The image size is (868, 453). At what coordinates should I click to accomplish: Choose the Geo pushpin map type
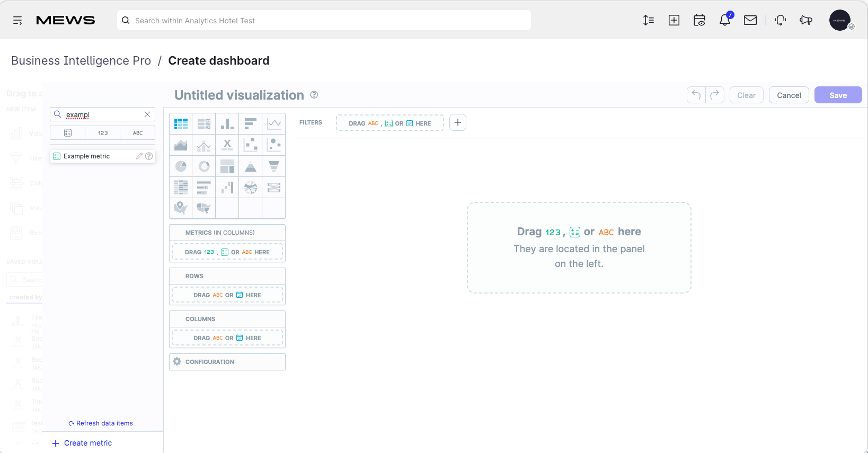pos(181,208)
